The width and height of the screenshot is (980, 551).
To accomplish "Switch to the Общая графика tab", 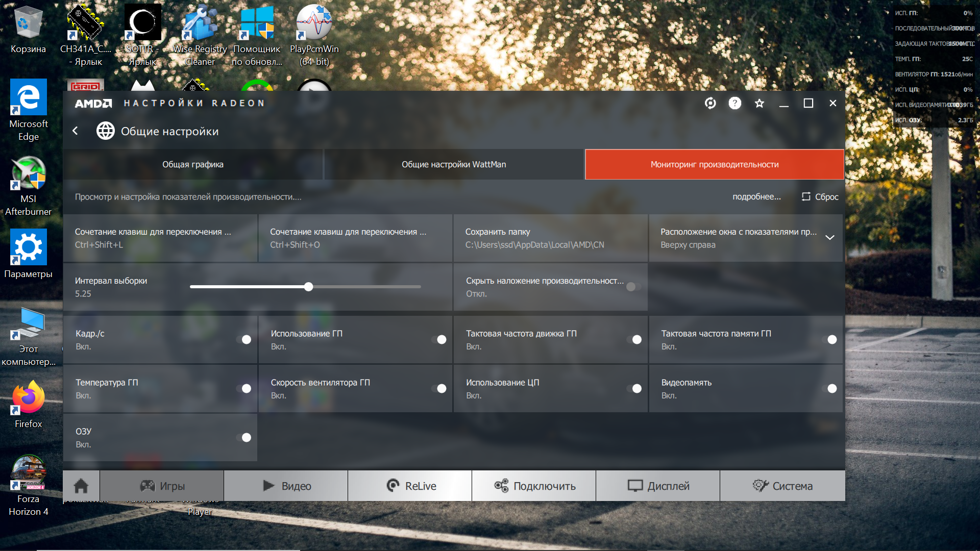I will (193, 164).
